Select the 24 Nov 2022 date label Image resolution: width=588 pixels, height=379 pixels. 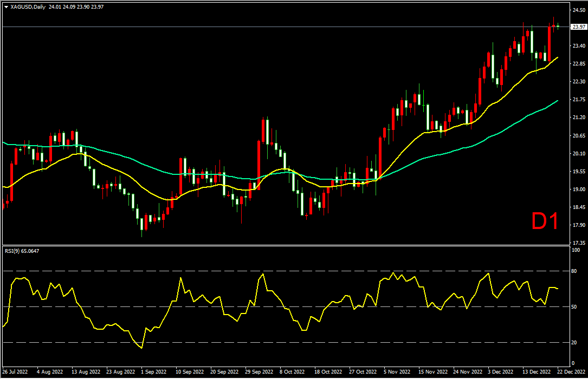tap(468, 372)
